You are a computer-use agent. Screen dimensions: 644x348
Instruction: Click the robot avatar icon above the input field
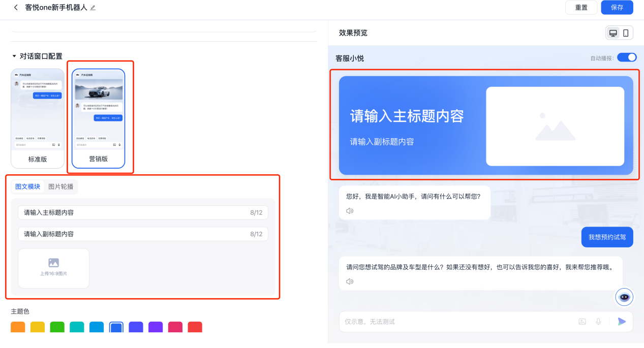click(x=624, y=297)
